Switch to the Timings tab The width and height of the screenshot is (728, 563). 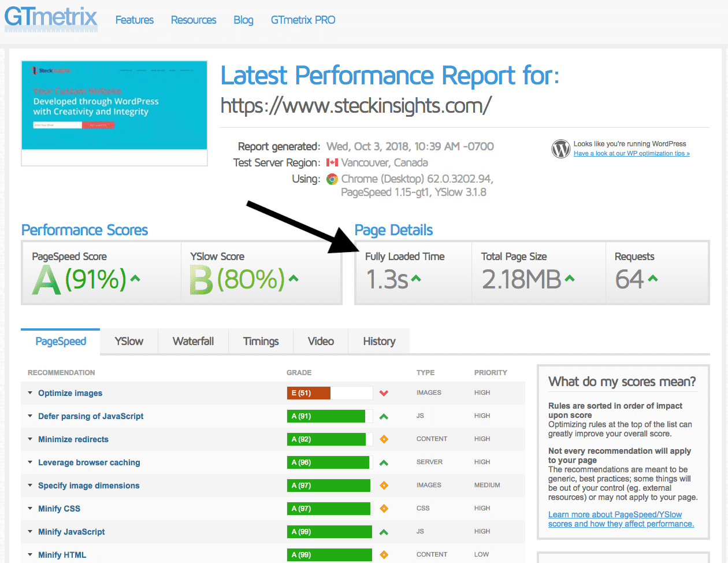(261, 341)
